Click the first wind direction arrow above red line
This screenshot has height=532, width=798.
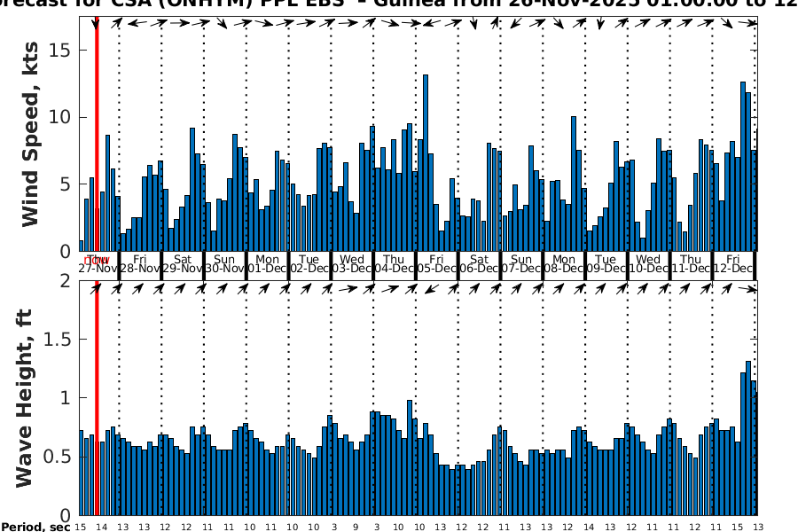tap(95, 23)
